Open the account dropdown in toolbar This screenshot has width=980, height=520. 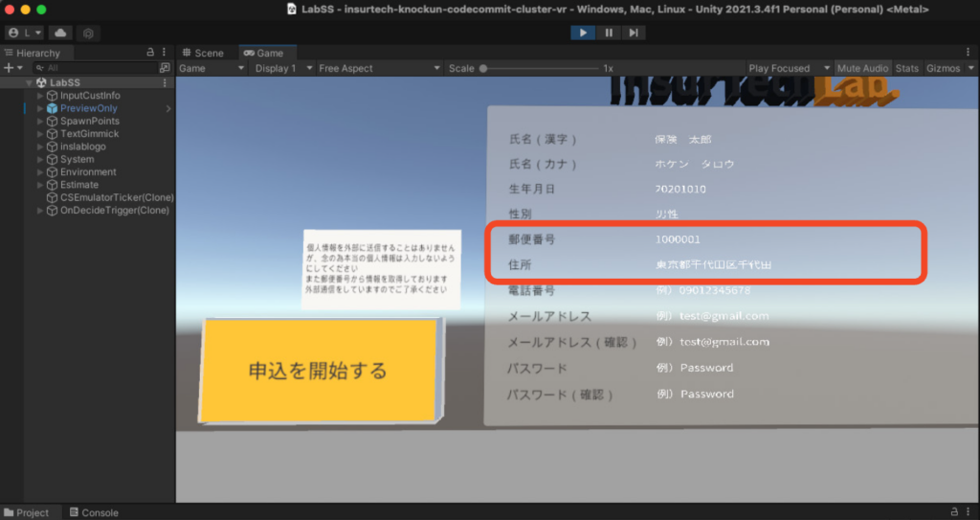coord(24,33)
